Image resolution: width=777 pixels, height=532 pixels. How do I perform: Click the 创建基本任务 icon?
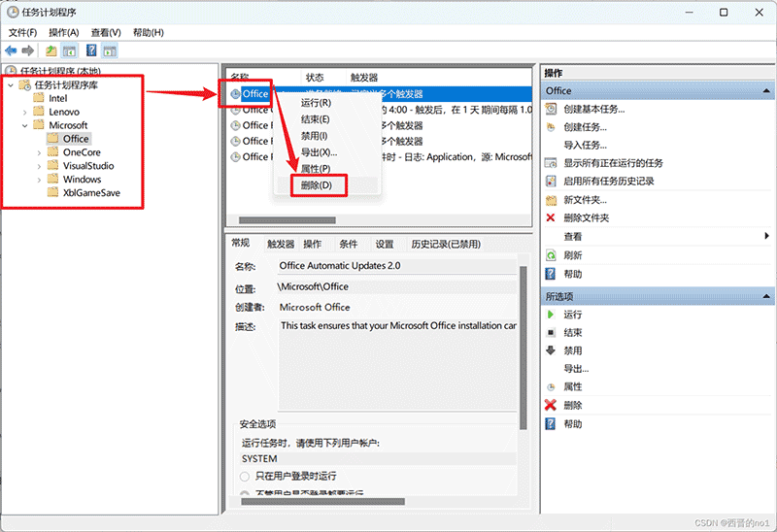tap(551, 109)
